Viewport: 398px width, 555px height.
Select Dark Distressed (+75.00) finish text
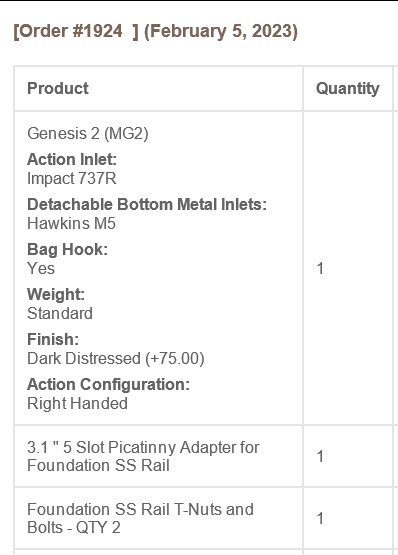116,358
